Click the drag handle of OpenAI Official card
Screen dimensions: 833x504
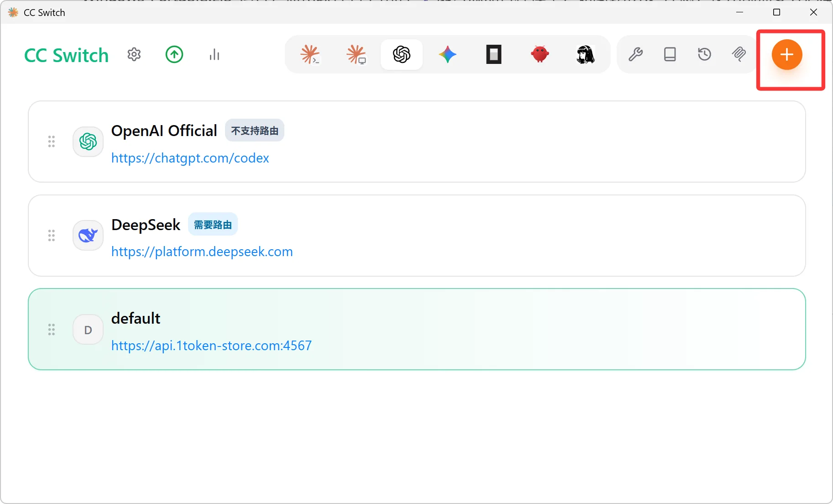52,142
